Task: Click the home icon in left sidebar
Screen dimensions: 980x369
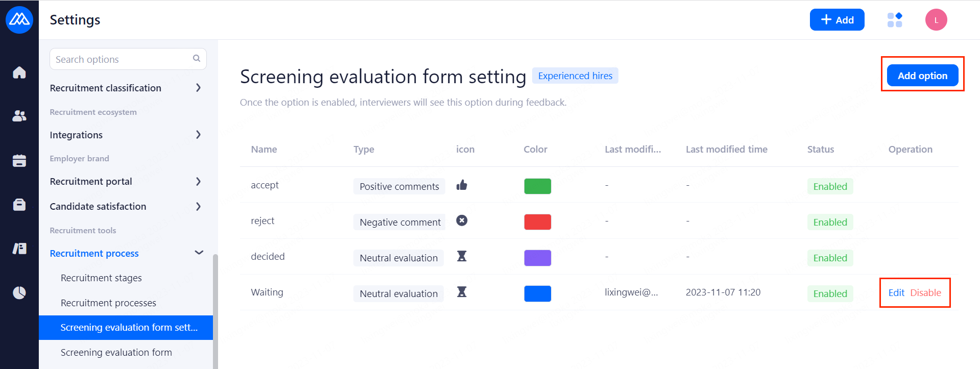Action: tap(19, 73)
